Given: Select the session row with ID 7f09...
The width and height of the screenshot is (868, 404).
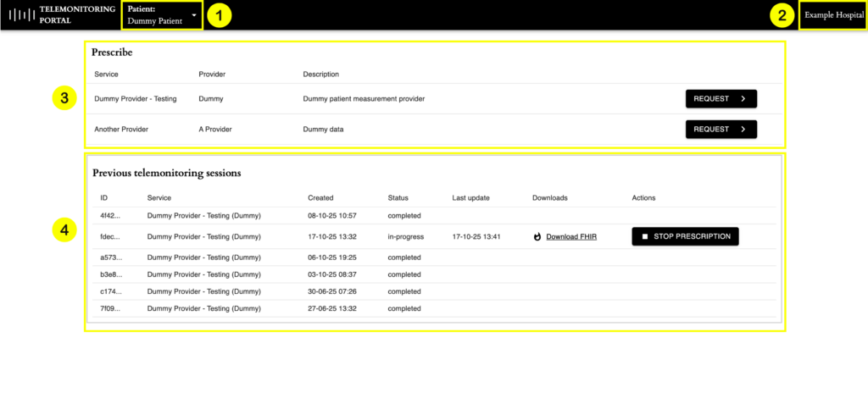Looking at the screenshot, I should pos(110,308).
